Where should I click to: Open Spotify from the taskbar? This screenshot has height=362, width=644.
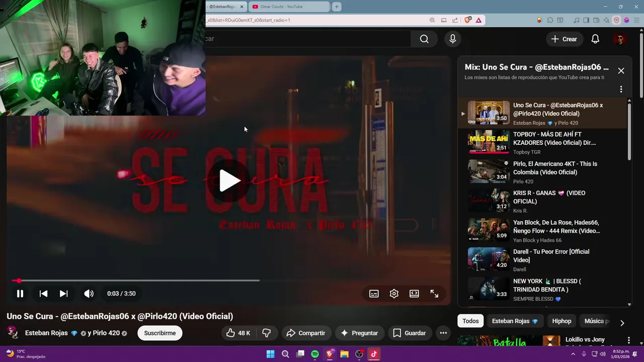pyautogui.click(x=315, y=354)
